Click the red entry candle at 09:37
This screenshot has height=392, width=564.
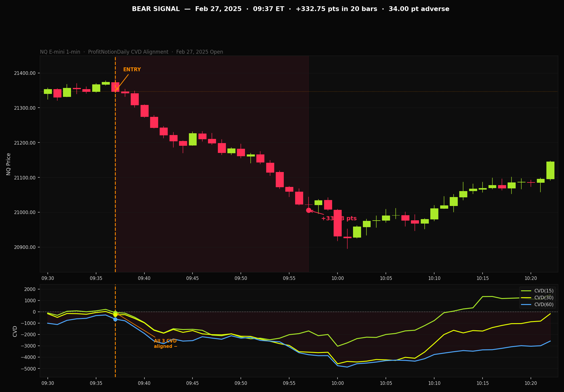[x=115, y=87]
